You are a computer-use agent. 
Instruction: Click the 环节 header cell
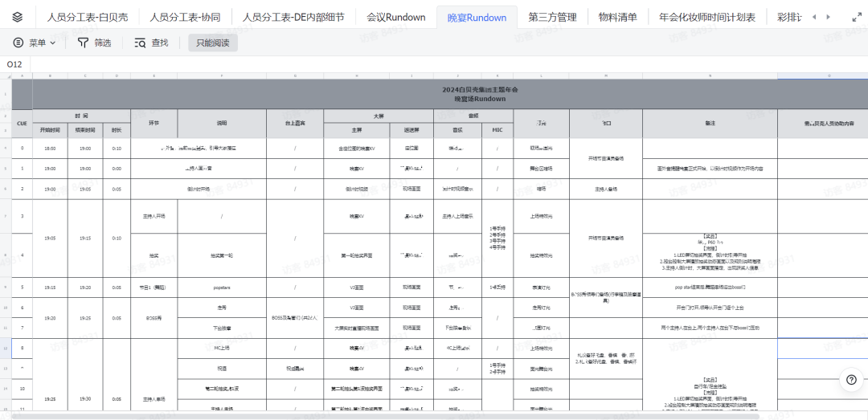(x=154, y=124)
